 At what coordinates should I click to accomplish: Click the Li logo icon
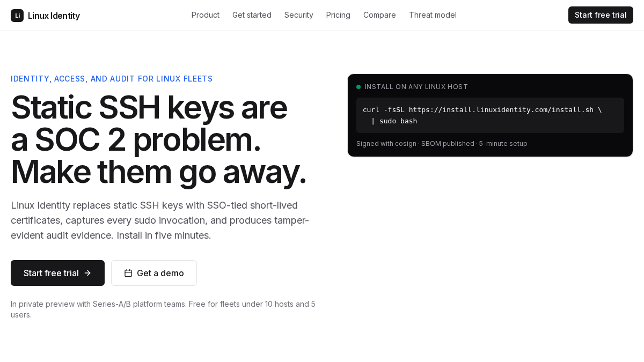coord(17,16)
